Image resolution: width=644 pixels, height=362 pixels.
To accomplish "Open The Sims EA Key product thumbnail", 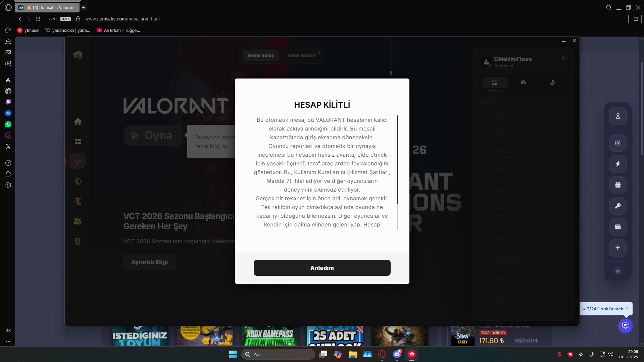I will click(462, 336).
